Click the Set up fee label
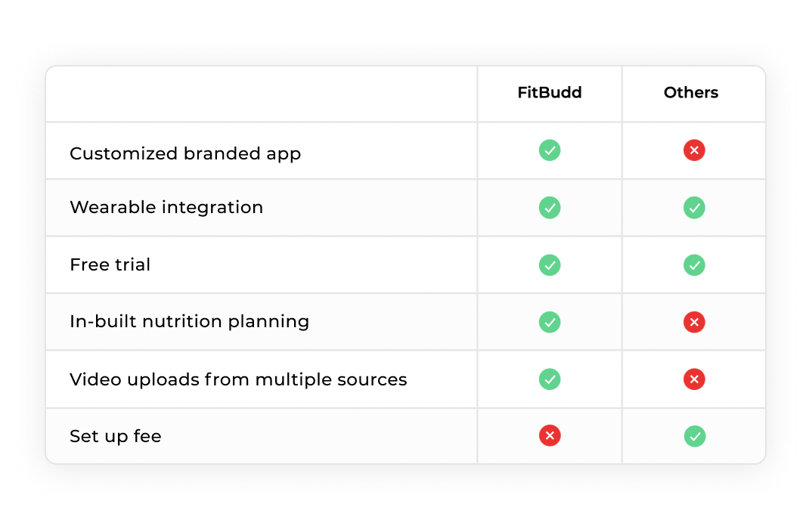The image size is (812, 529). (116, 436)
